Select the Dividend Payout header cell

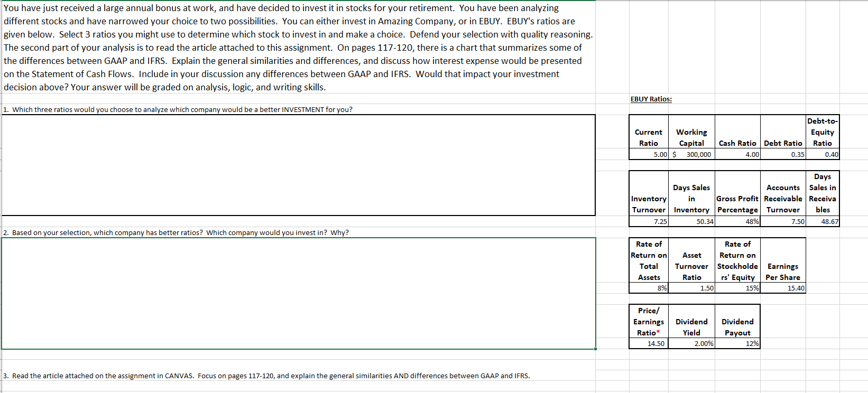click(x=737, y=321)
